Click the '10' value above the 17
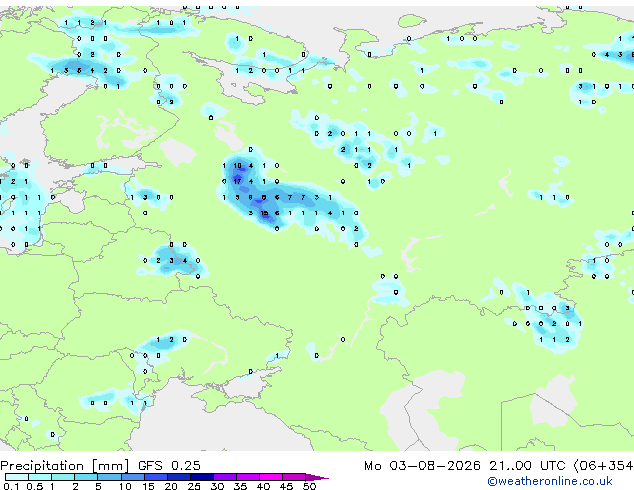Image resolution: width=634 pixels, height=490 pixels. 237,165
